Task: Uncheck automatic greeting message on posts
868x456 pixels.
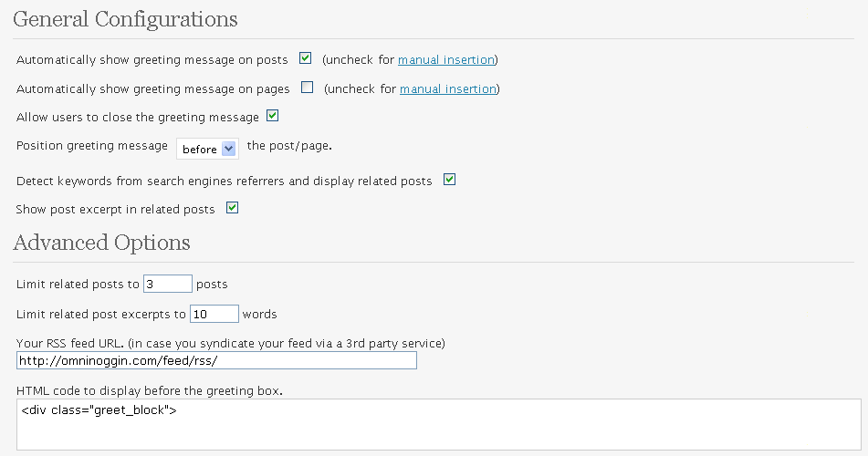Action: (305, 58)
